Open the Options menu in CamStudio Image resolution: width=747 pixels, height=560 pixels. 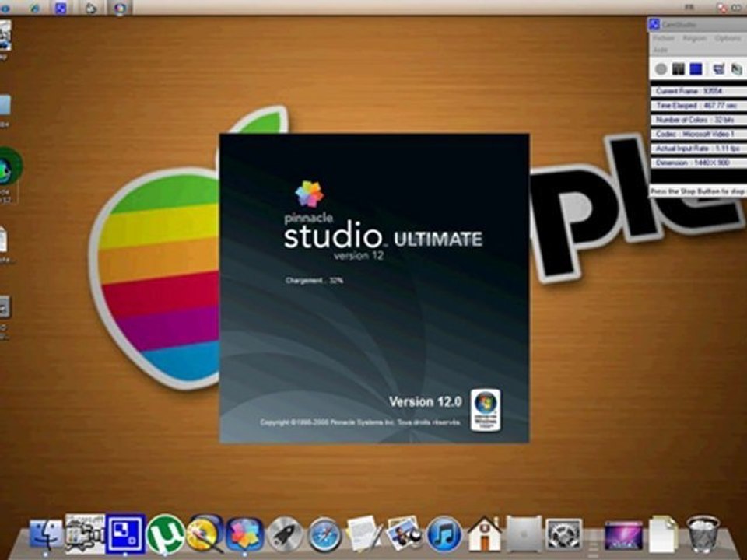point(728,38)
